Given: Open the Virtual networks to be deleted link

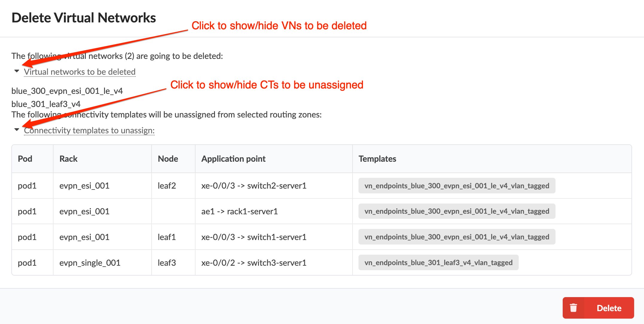Looking at the screenshot, I should click(x=79, y=72).
